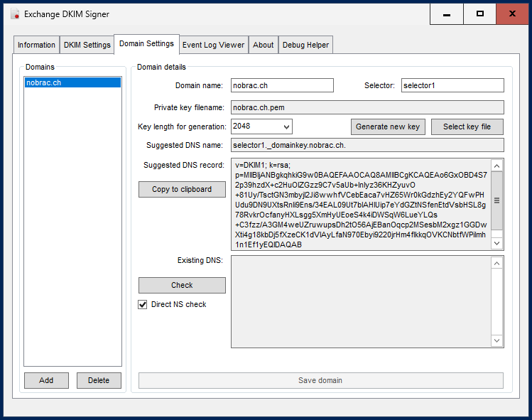Click the Selector input field
The image size is (532, 420).
click(x=452, y=85)
